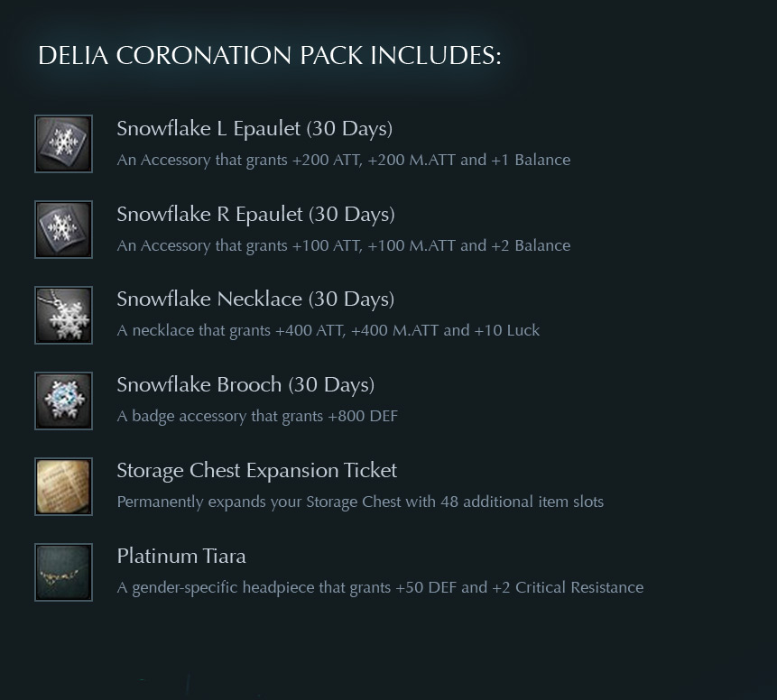Click the +400 ATT necklace description
Screen dimensions: 777x700
coord(328,330)
